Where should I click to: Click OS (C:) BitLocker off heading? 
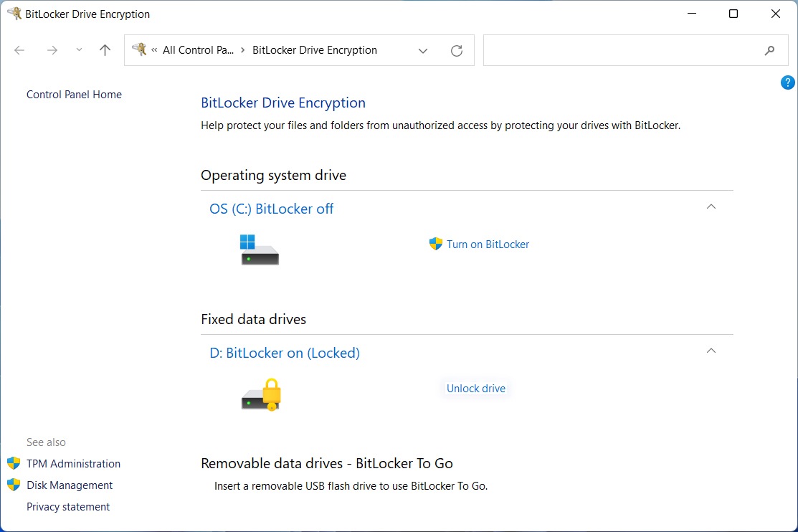click(x=271, y=209)
